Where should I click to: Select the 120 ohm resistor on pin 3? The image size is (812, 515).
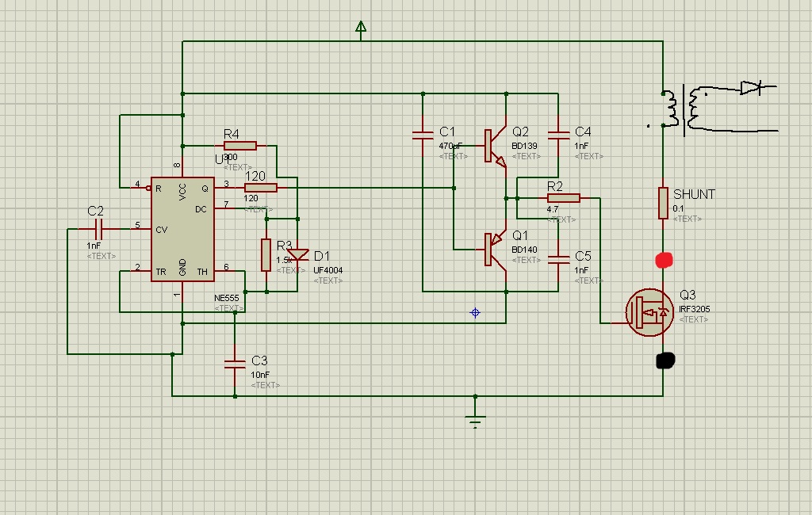pyautogui.click(x=261, y=188)
